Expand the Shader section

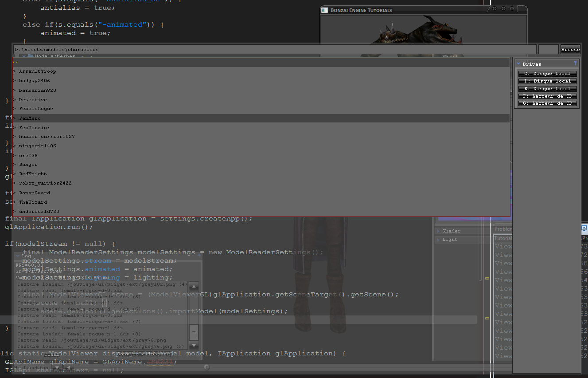(x=438, y=231)
